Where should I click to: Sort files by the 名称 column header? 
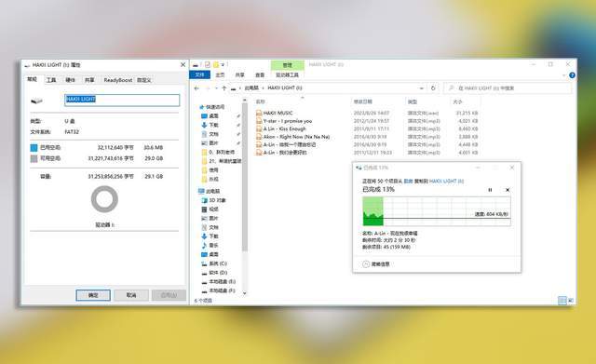tap(261, 101)
